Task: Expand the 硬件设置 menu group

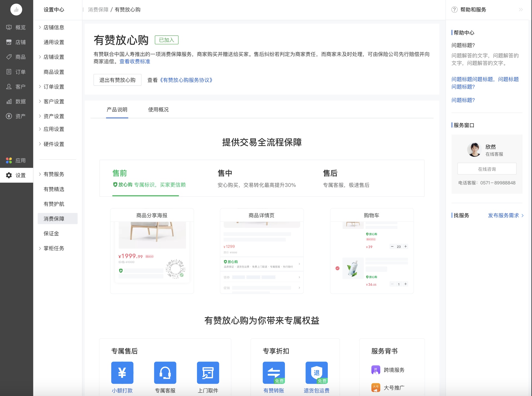Action: pos(40,144)
